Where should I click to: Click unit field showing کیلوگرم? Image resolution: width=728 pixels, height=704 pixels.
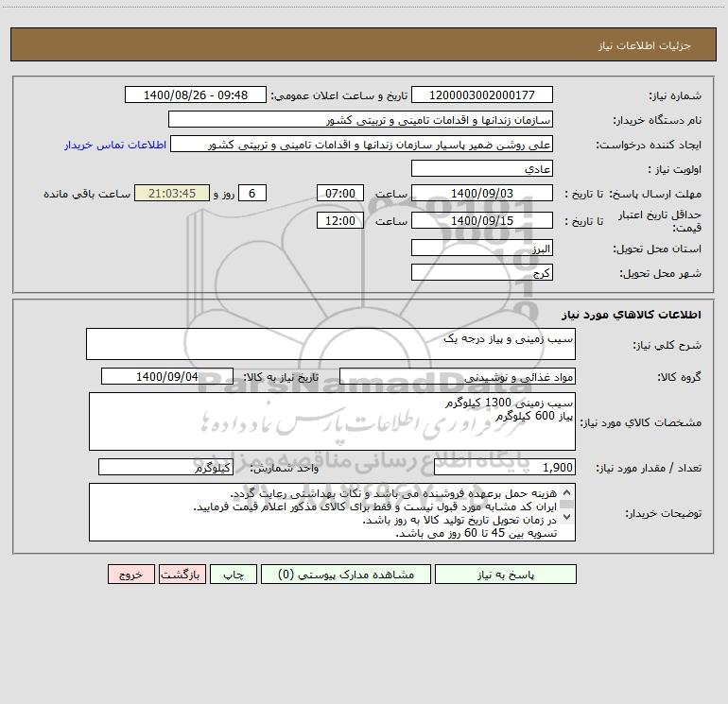point(165,467)
